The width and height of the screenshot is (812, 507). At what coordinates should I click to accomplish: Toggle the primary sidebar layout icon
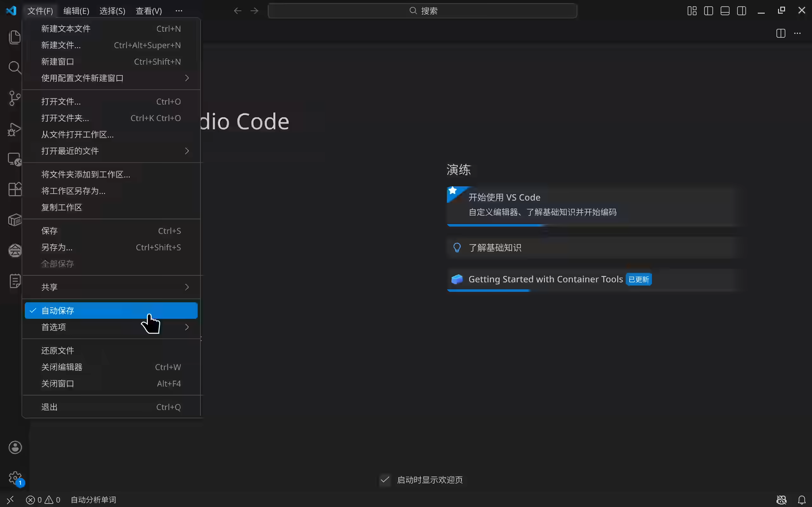click(x=708, y=11)
